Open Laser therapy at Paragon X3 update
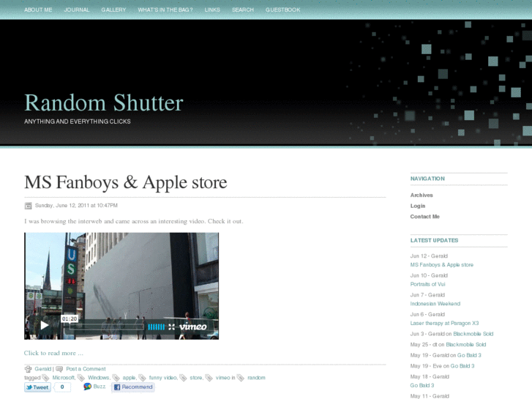Image resolution: width=532 pixels, height=399 pixels. tap(444, 324)
